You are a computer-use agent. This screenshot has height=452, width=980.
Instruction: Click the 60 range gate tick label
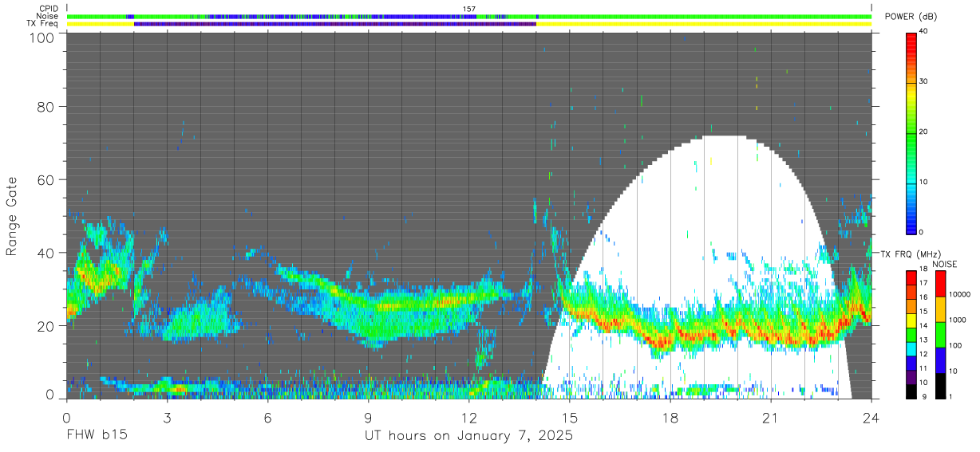47,180
